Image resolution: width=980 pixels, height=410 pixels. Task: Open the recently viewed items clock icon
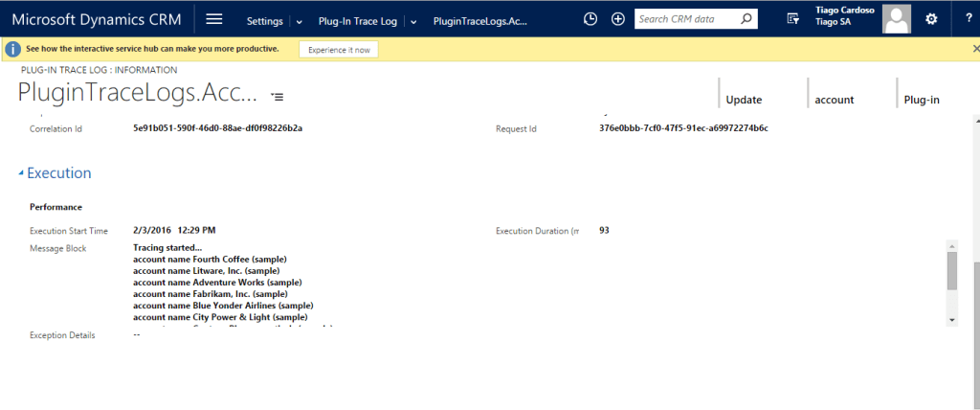pyautogui.click(x=590, y=19)
